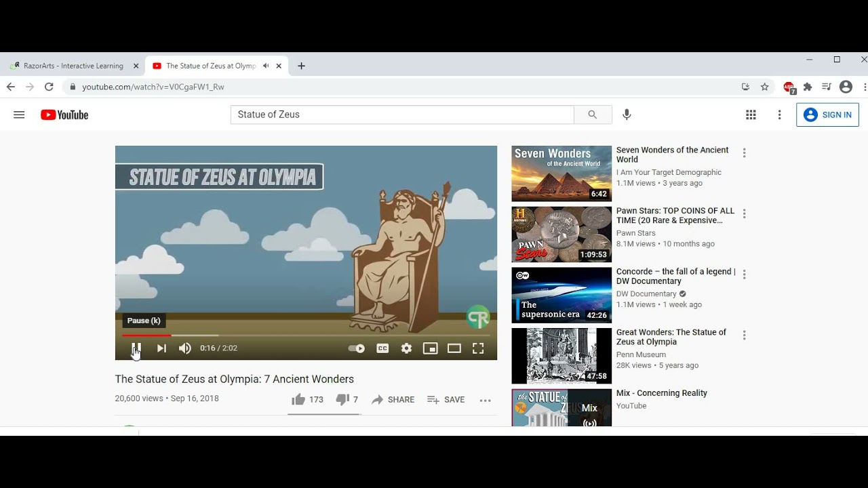Click I Am Your Target Demographic channel

click(x=669, y=173)
